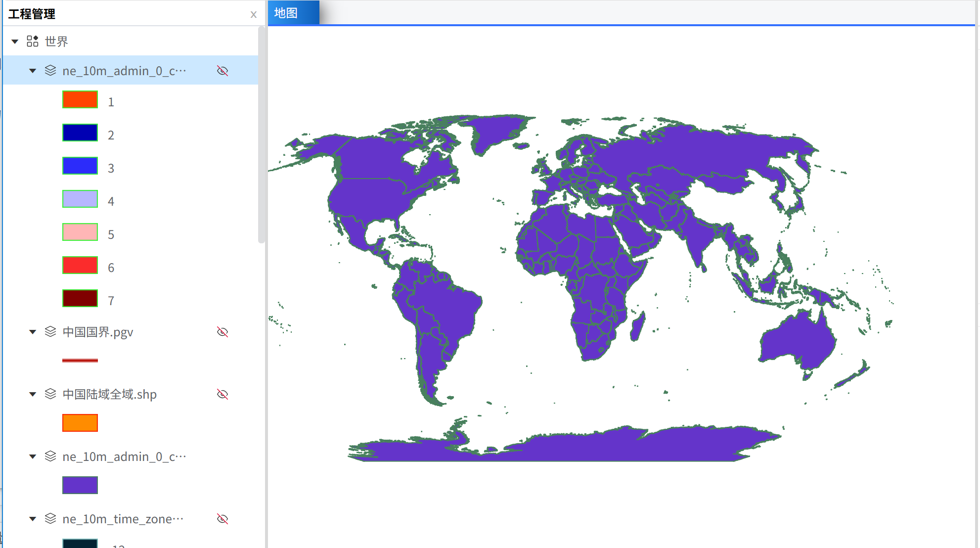This screenshot has height=548, width=980.
Task: Click layer stack icon beside ne_10m_time_zone
Action: coord(50,518)
